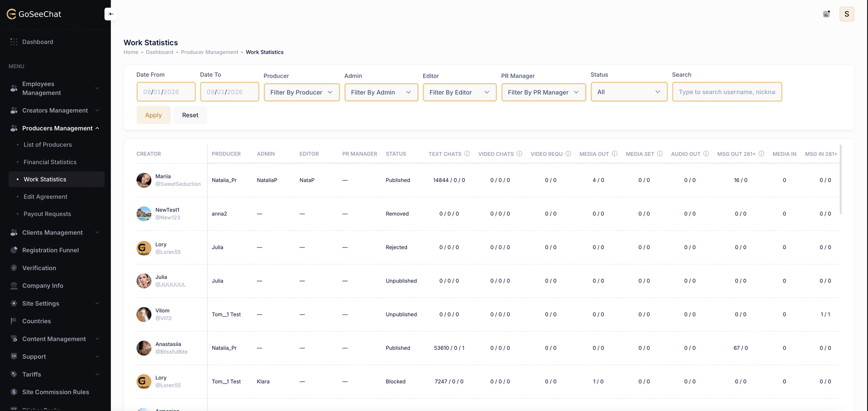Focus the username search field

coord(727,92)
